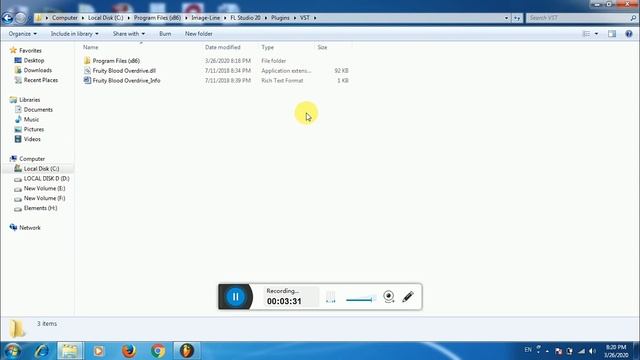Open the view options dropdown arrow
The image size is (640, 360).
tap(596, 34)
